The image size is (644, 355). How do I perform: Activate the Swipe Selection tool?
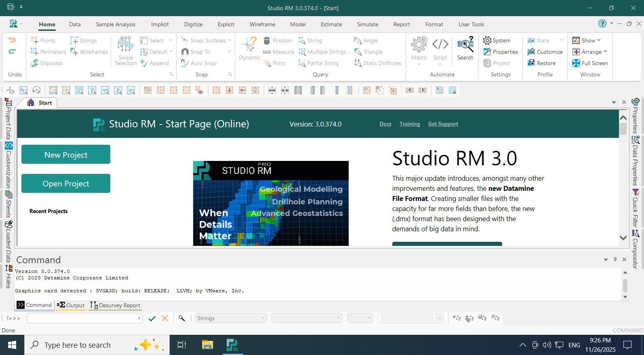coord(126,51)
